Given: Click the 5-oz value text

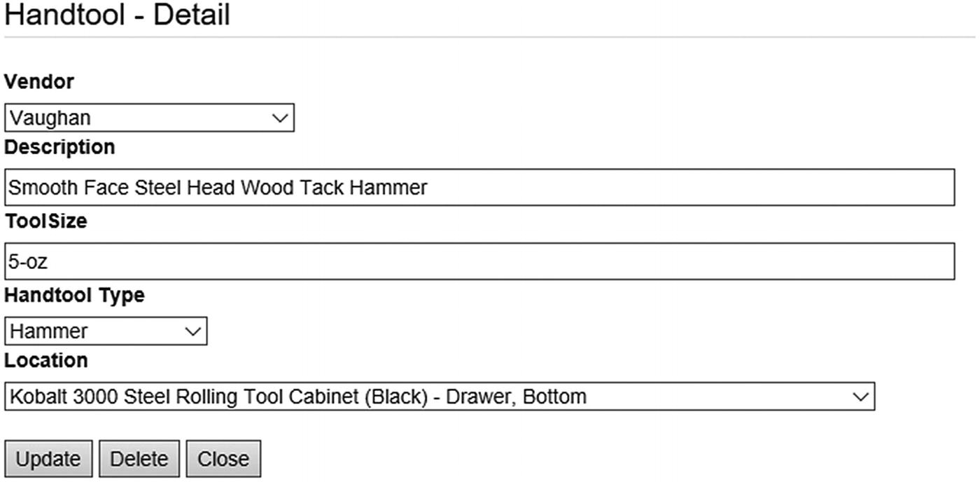Looking at the screenshot, I should [28, 261].
